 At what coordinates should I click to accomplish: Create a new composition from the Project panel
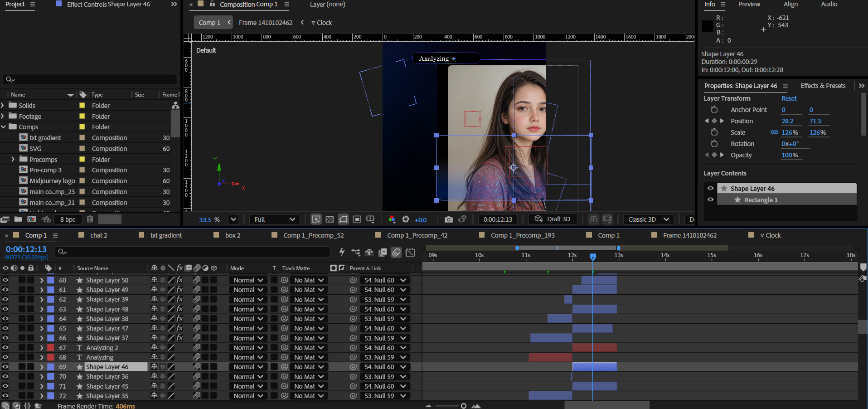coord(31,219)
